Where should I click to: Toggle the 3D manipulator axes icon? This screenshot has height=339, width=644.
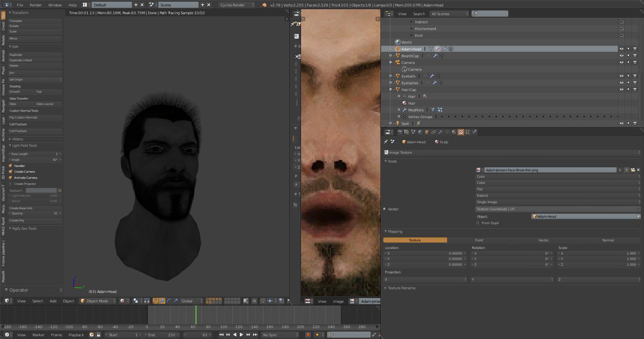(156, 301)
